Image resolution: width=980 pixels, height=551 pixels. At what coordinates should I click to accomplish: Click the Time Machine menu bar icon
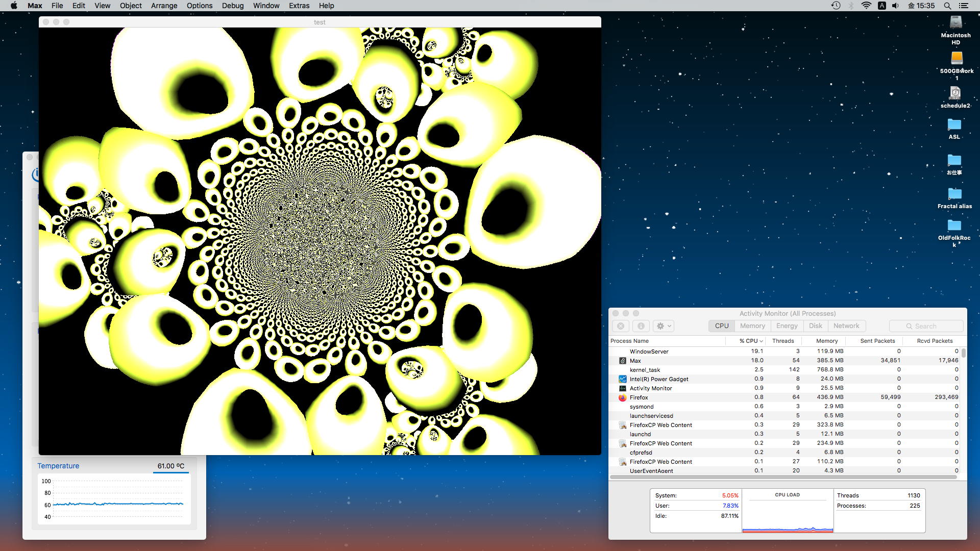pyautogui.click(x=836, y=6)
